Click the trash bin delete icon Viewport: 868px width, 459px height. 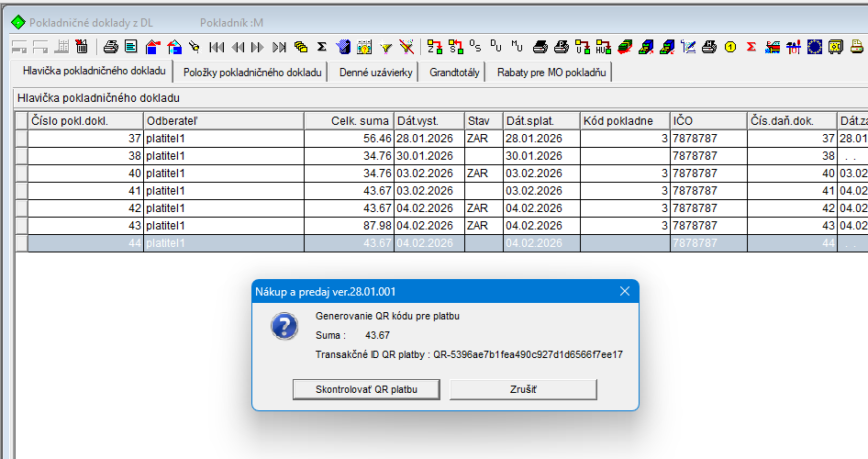click(82, 46)
